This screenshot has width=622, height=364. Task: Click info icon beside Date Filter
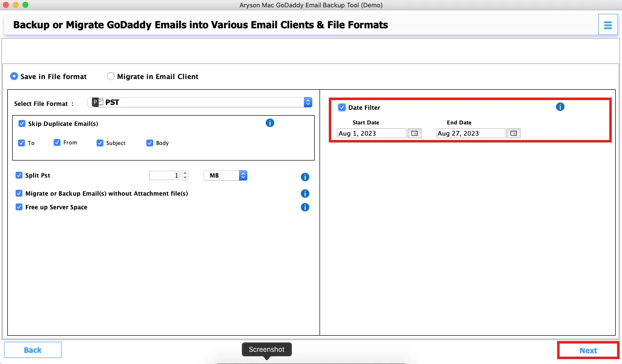tap(560, 106)
